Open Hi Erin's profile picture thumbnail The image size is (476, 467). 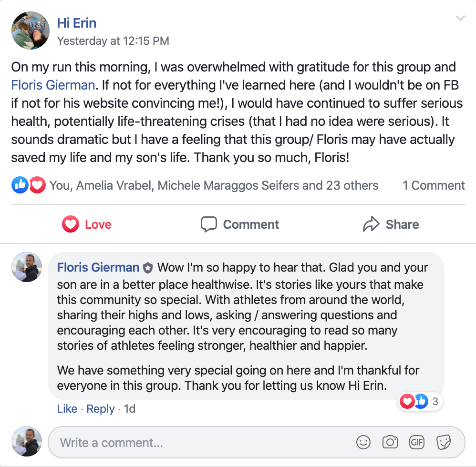coord(31,30)
